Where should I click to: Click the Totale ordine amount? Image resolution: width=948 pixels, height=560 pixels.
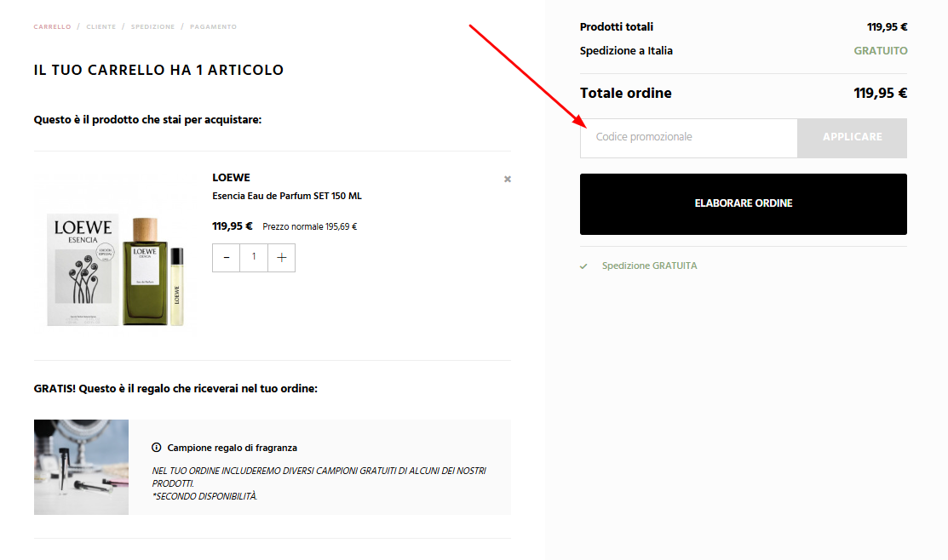pyautogui.click(x=880, y=93)
